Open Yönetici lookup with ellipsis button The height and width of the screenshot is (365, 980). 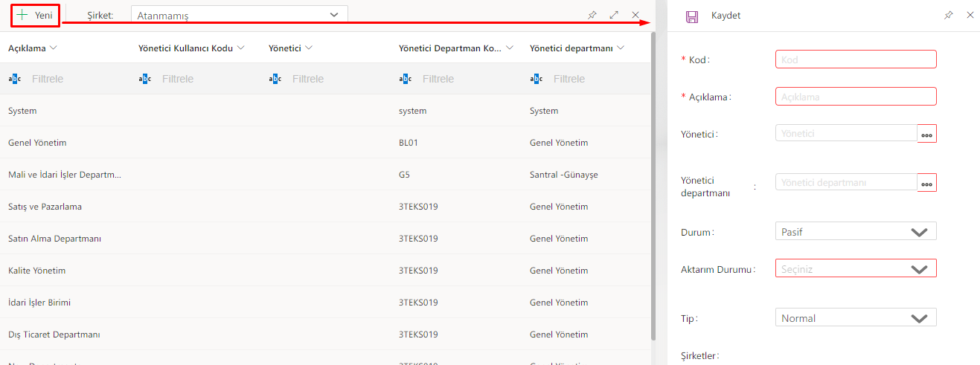click(926, 134)
